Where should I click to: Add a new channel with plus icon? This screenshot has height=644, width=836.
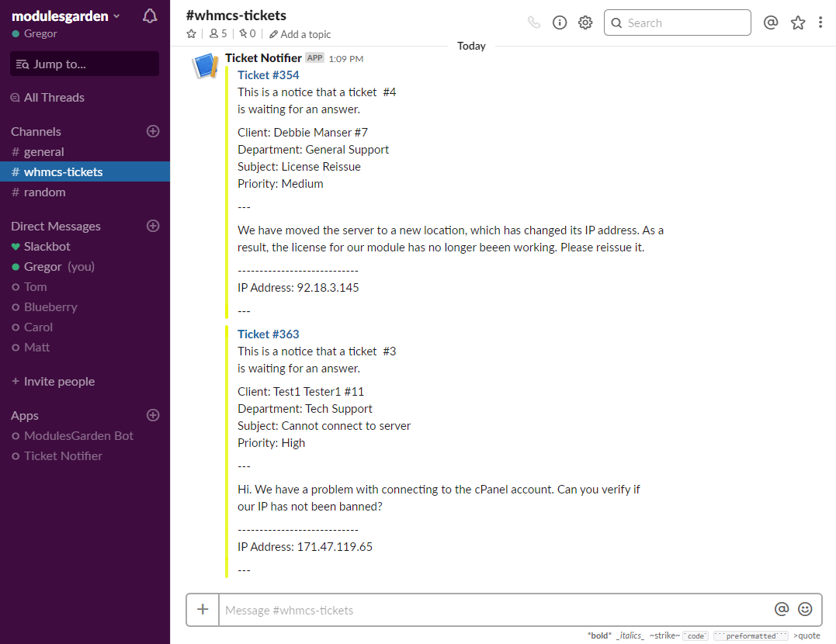click(x=153, y=131)
